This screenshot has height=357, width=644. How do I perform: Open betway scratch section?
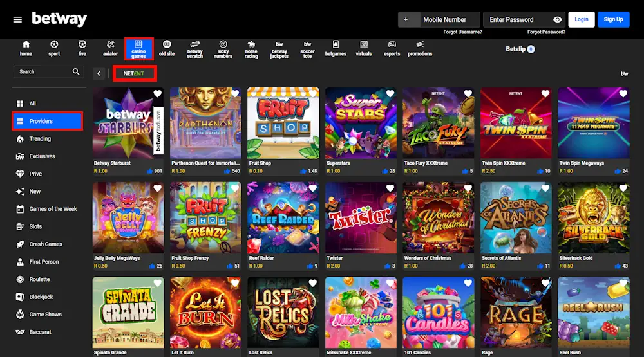click(x=194, y=50)
